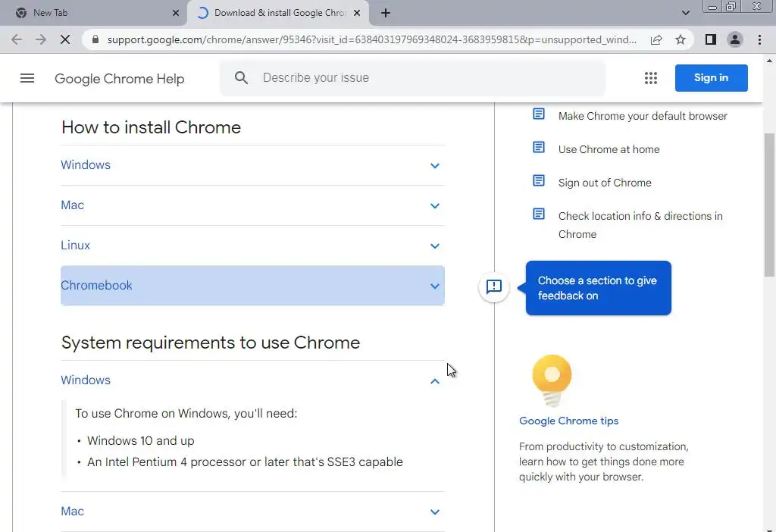
Task: Toggle the browser side panel
Action: click(710, 39)
